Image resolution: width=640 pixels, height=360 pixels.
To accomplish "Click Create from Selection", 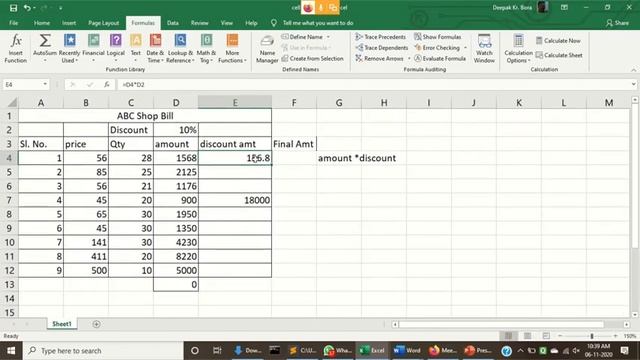I will [x=313, y=58].
